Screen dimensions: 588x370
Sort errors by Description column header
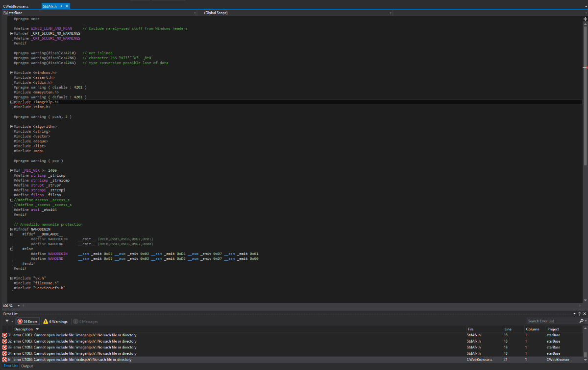click(x=24, y=329)
